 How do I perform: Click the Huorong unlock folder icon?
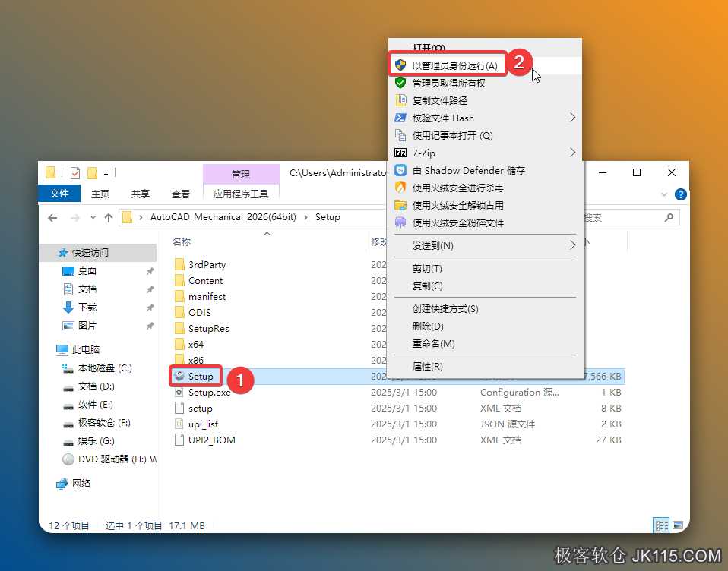coord(400,205)
